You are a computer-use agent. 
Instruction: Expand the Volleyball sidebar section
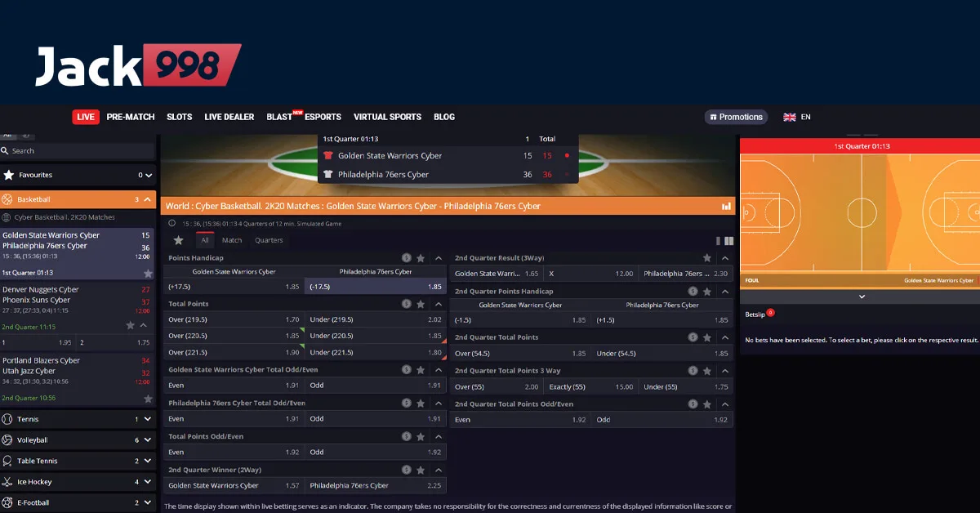pos(147,439)
